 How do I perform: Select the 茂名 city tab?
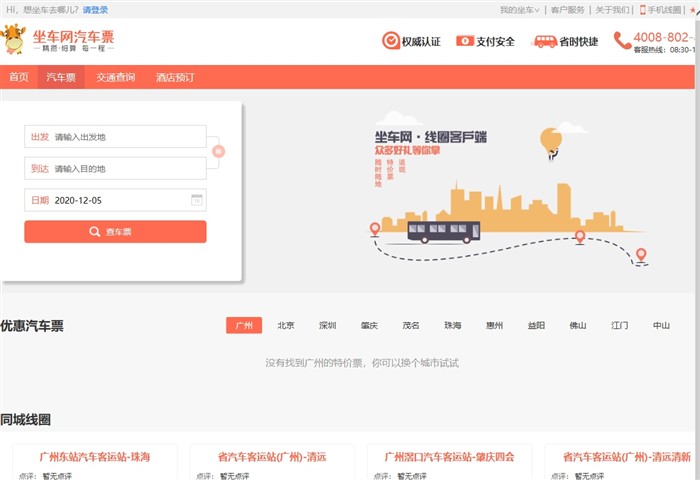[x=411, y=326]
